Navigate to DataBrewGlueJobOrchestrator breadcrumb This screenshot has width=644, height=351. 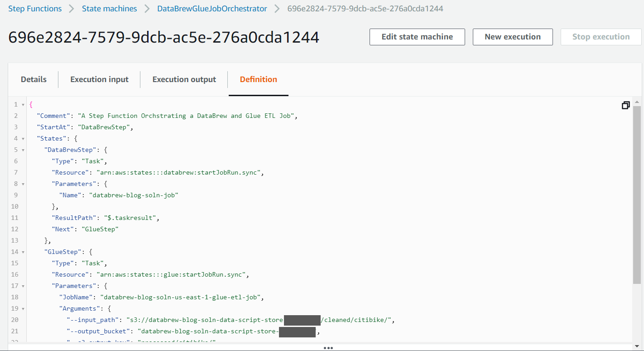click(212, 9)
